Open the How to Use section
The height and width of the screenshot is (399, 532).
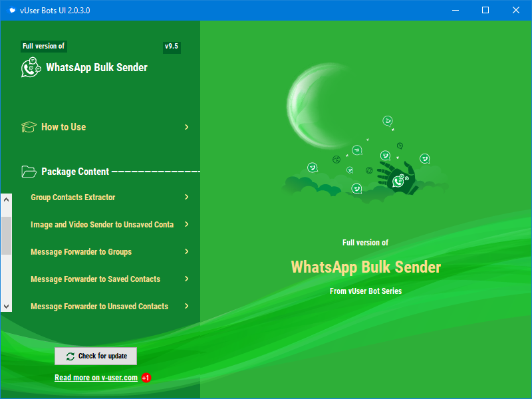pyautogui.click(x=63, y=127)
